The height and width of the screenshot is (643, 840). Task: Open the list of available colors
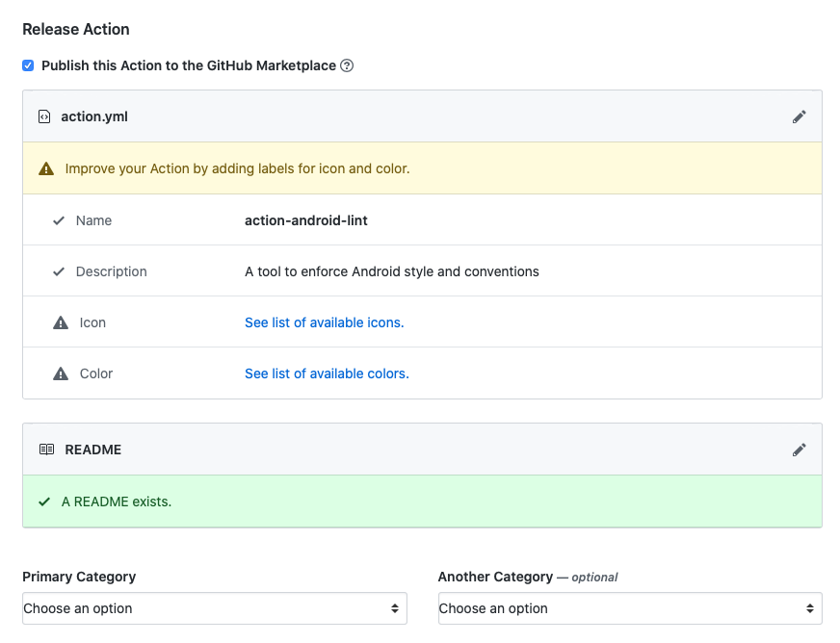coord(326,373)
